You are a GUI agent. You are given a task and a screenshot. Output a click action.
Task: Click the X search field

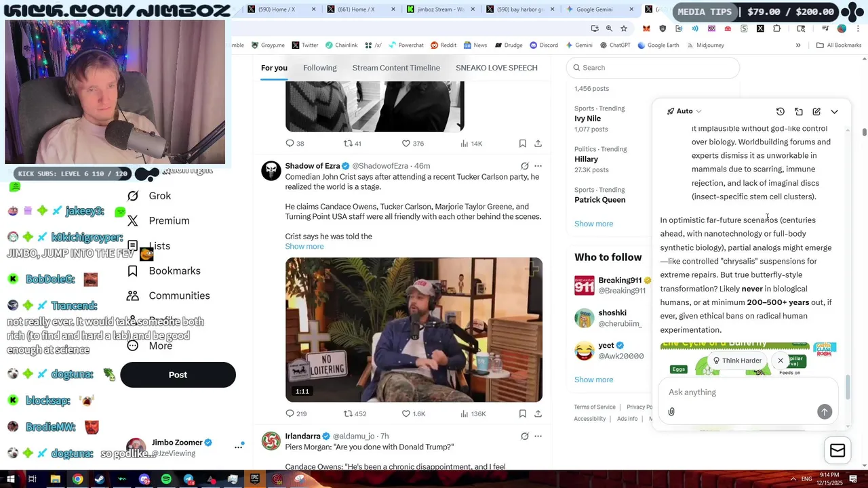(x=653, y=68)
